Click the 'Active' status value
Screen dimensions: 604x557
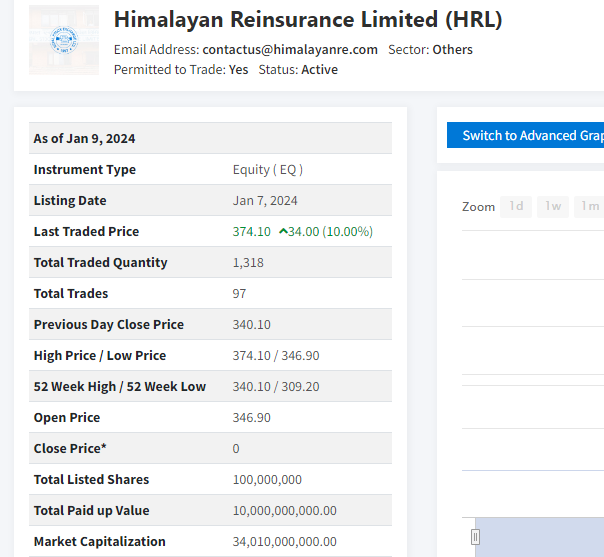coord(319,70)
